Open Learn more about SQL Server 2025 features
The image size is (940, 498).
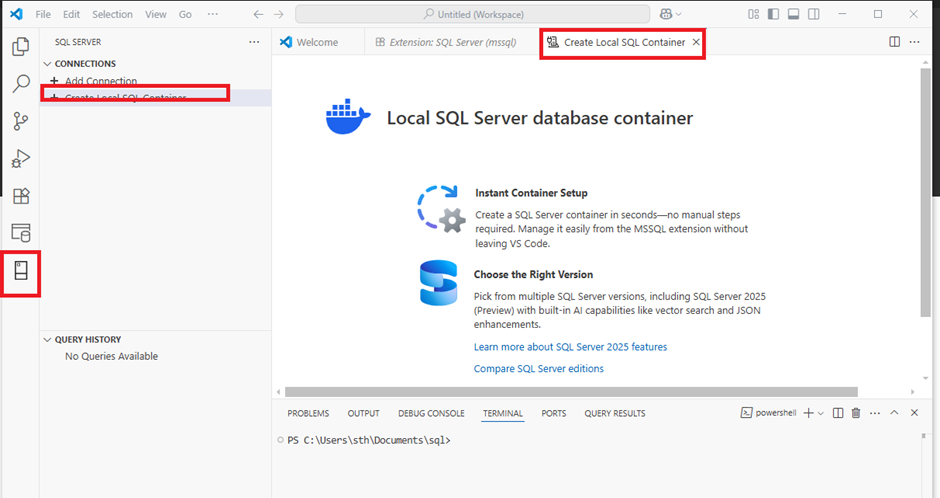coord(570,347)
